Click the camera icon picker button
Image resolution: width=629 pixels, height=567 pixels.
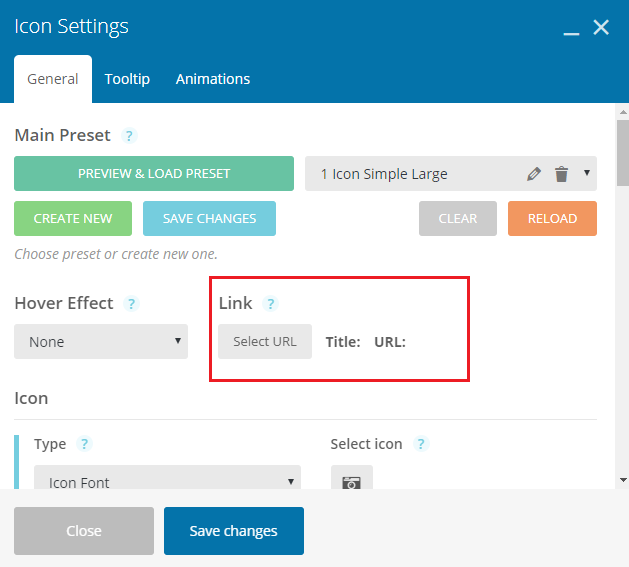pyautogui.click(x=352, y=479)
